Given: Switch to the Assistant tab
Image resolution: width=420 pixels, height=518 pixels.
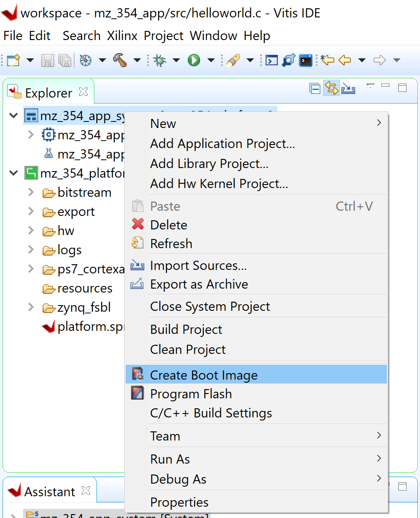Looking at the screenshot, I should pos(50,491).
